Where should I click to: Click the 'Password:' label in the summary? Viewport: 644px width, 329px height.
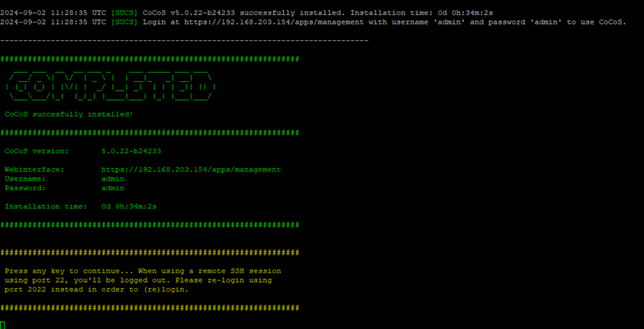pyautogui.click(x=25, y=188)
